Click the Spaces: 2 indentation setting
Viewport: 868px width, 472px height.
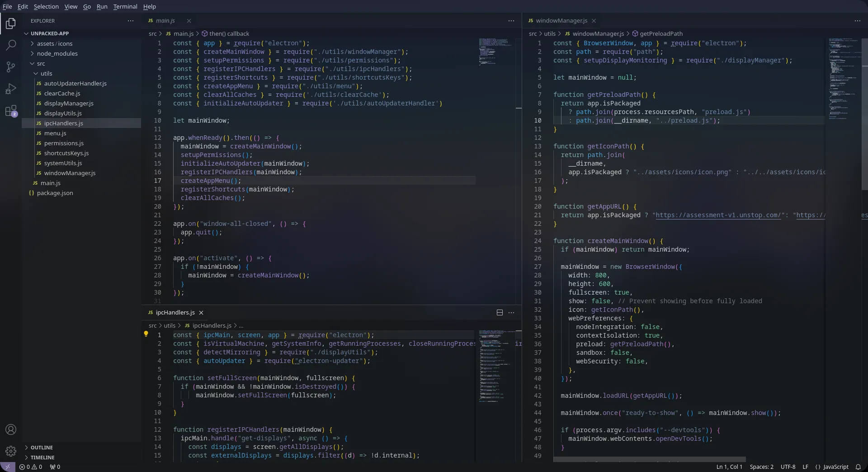[762, 467]
